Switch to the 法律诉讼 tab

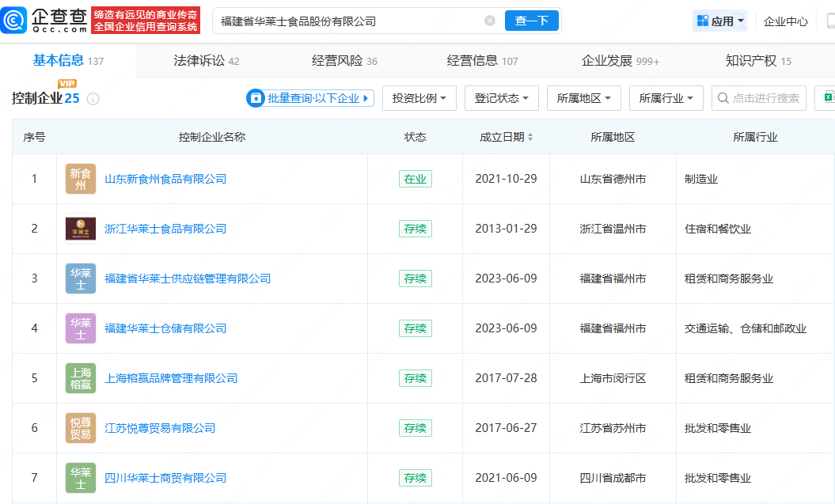click(x=206, y=61)
